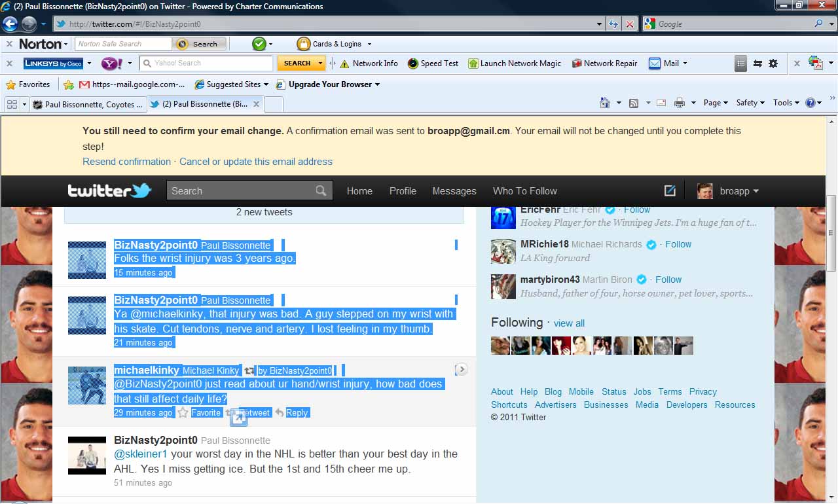838x504 pixels.
Task: Load the 2 new tweets bar
Action: 264,214
